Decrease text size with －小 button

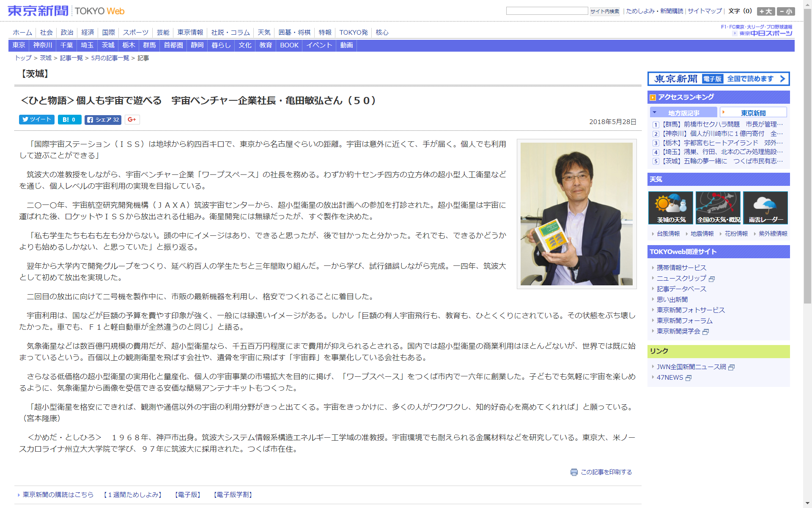click(x=786, y=11)
